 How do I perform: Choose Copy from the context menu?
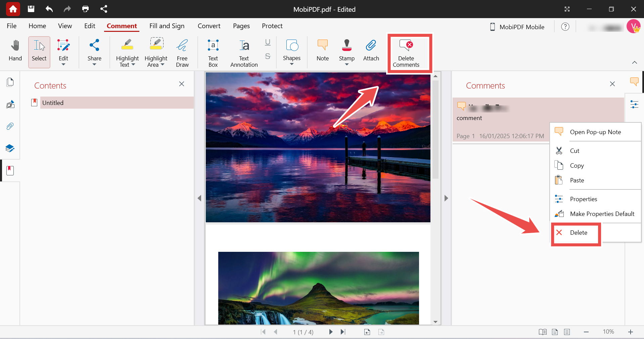click(x=577, y=165)
